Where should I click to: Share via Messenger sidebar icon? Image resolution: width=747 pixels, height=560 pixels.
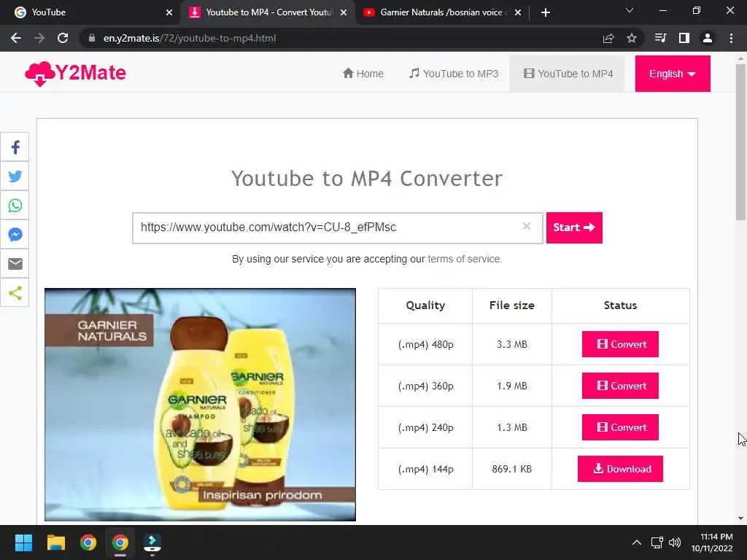click(15, 234)
